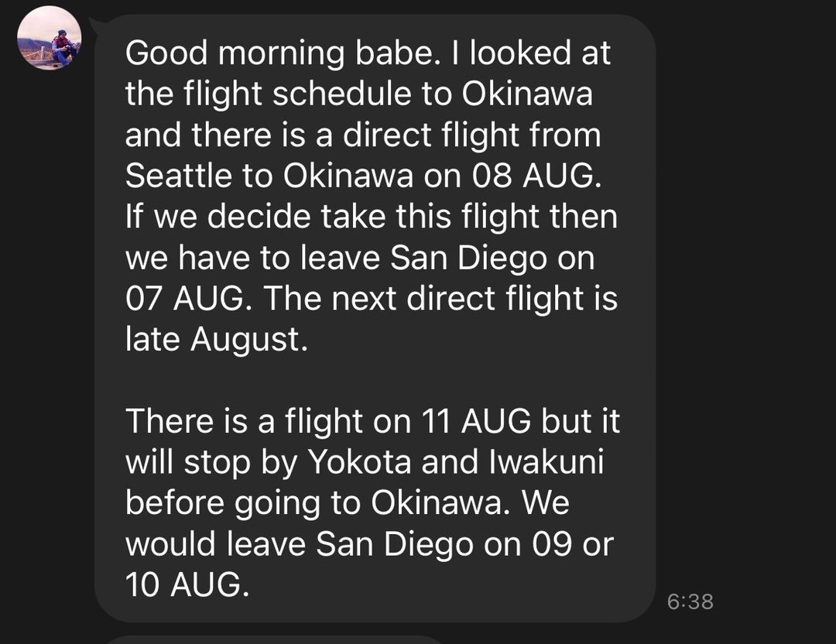Click the word "Seattle" in the message

coord(177,176)
